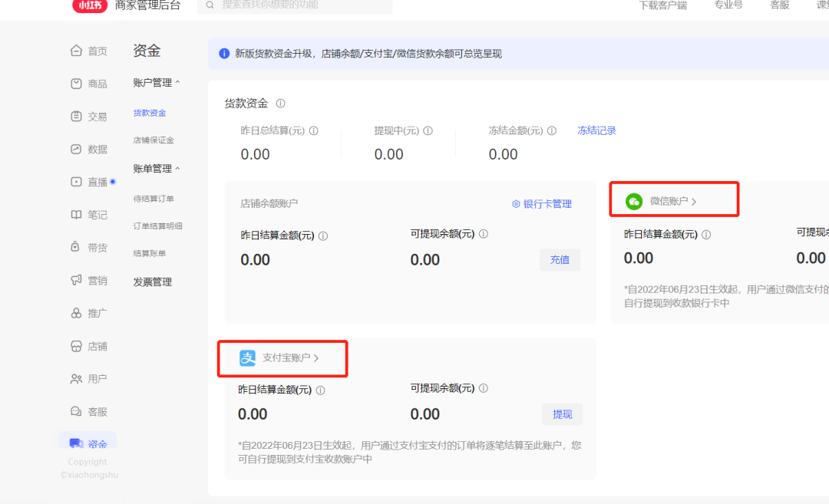Click the info icon next to 提现中(元)
The width and height of the screenshot is (829, 504).
(x=428, y=130)
